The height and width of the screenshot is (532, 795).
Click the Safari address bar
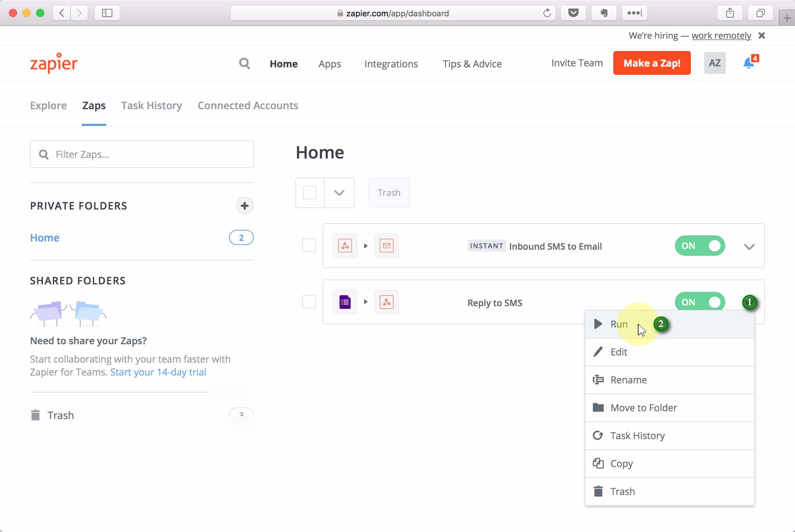pos(393,13)
